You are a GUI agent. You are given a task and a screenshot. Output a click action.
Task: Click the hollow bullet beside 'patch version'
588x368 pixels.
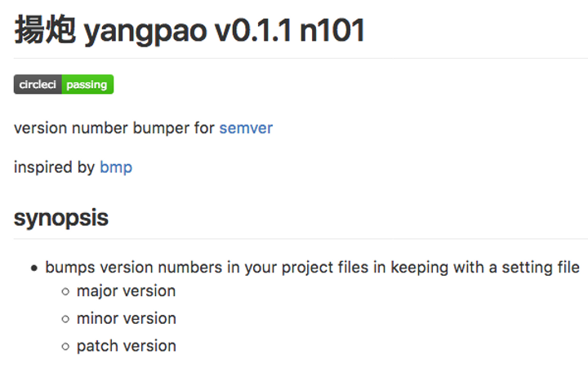click(x=65, y=347)
